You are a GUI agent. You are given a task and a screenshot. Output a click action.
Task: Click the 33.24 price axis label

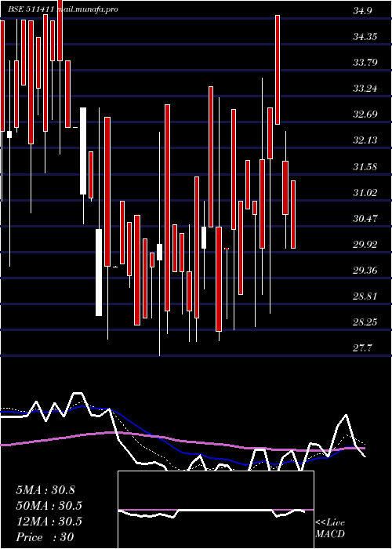[x=365, y=88]
